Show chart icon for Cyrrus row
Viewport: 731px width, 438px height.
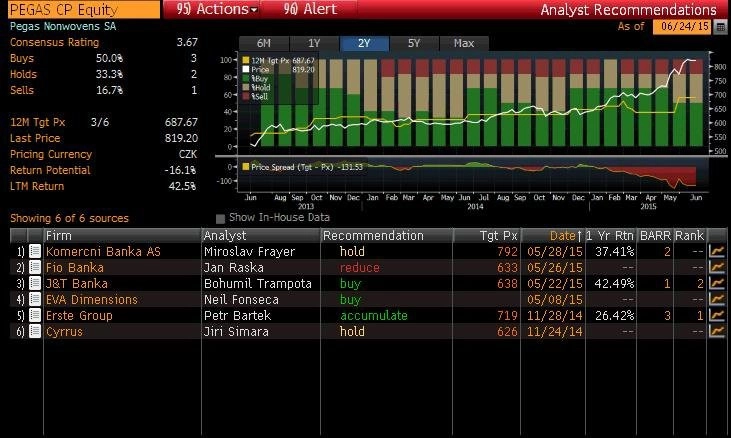click(x=717, y=331)
